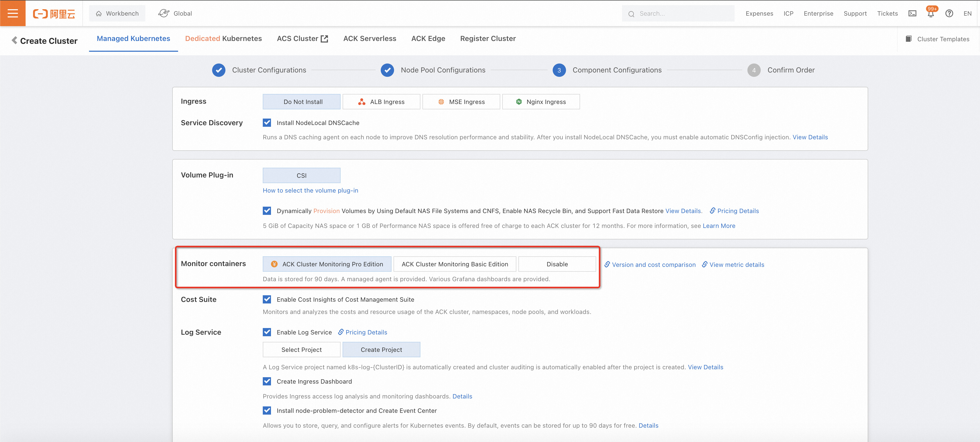
Task: Click the back arrow beside Create Cluster
Action: click(x=14, y=40)
